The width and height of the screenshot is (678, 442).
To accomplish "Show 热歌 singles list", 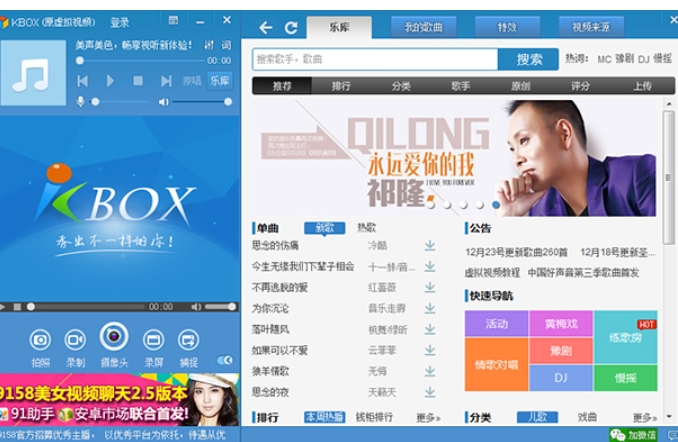I will click(x=366, y=228).
